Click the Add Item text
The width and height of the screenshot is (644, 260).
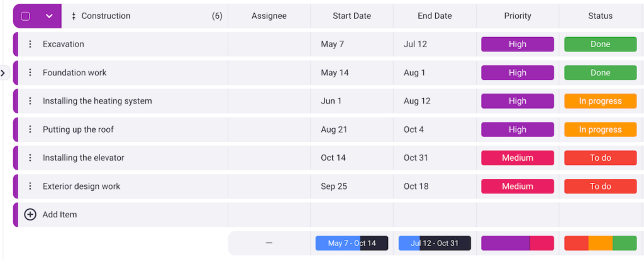(60, 215)
